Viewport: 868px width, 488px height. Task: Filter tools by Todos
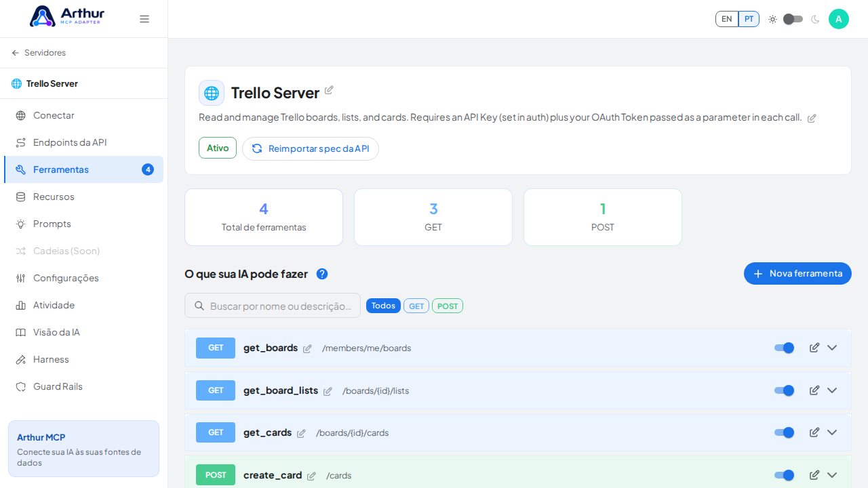383,306
